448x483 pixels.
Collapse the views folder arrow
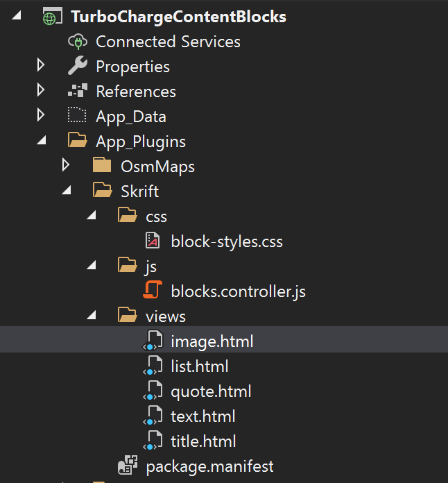pyautogui.click(x=92, y=315)
